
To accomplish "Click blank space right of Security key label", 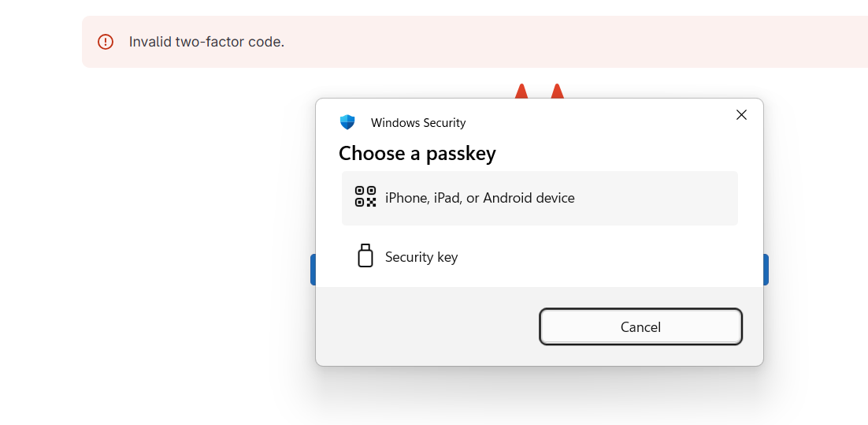I will [x=599, y=257].
